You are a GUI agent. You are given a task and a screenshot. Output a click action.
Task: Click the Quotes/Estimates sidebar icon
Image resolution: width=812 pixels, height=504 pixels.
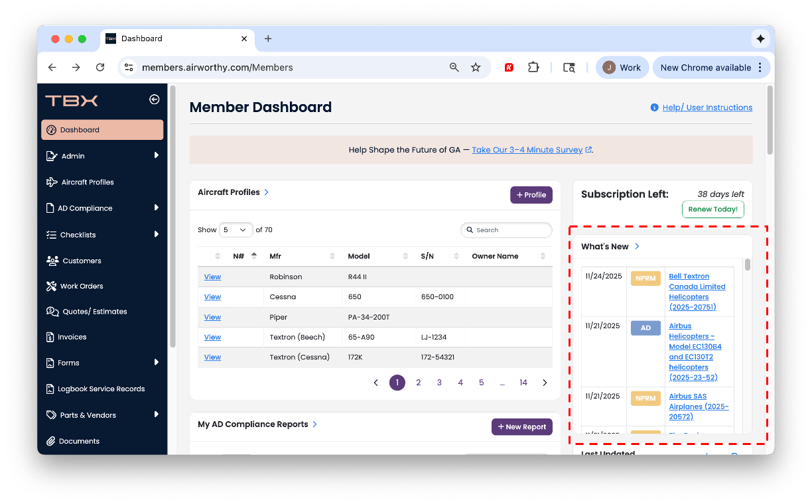pos(52,312)
